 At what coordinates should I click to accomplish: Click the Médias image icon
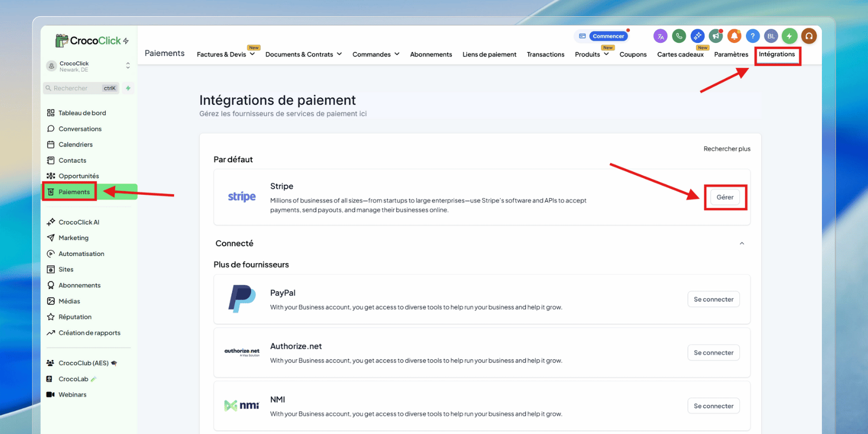pyautogui.click(x=50, y=301)
